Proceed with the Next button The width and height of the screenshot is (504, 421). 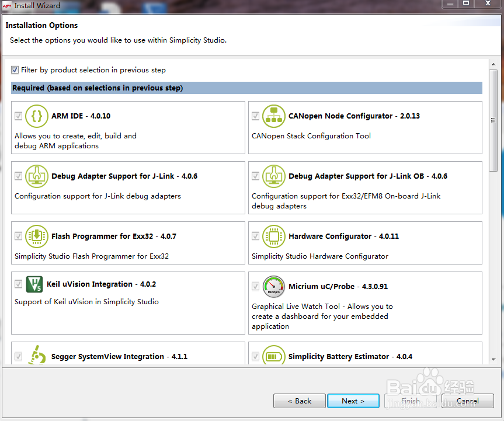pyautogui.click(x=353, y=401)
